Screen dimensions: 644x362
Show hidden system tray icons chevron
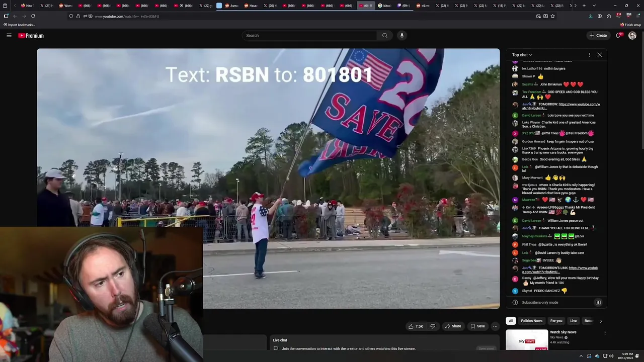(x=581, y=356)
